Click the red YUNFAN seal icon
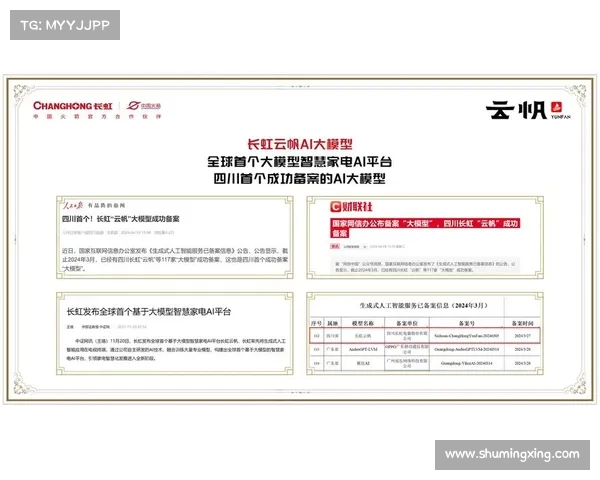Screen dimensions: 600x480 (x=556, y=107)
